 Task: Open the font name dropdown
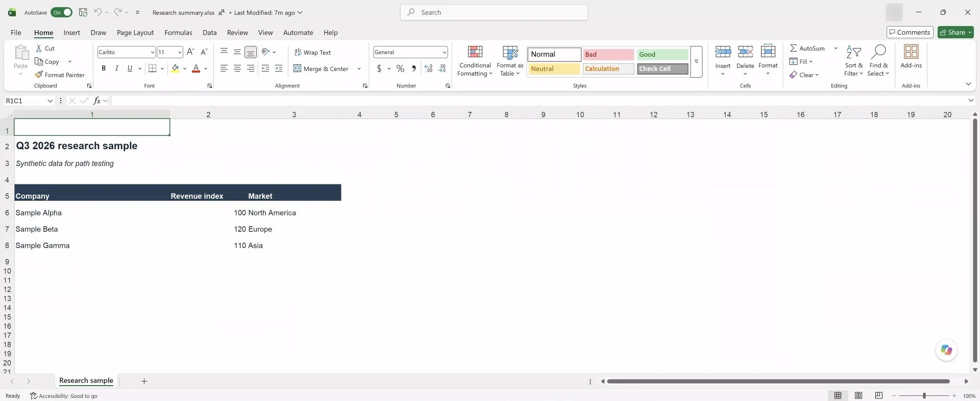152,52
